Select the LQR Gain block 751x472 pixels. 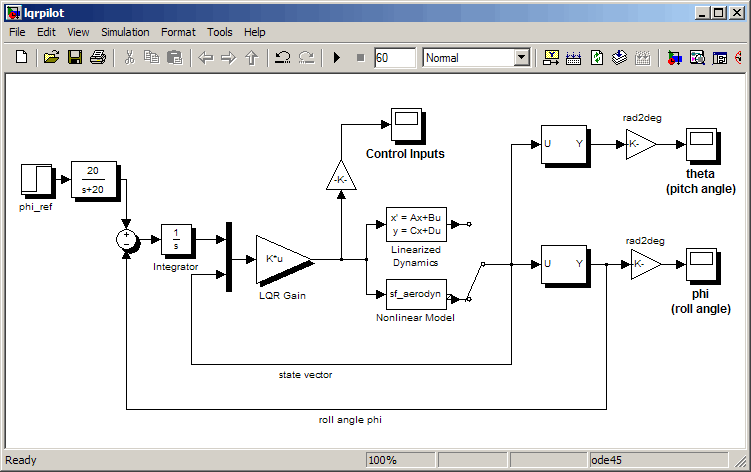click(284, 261)
